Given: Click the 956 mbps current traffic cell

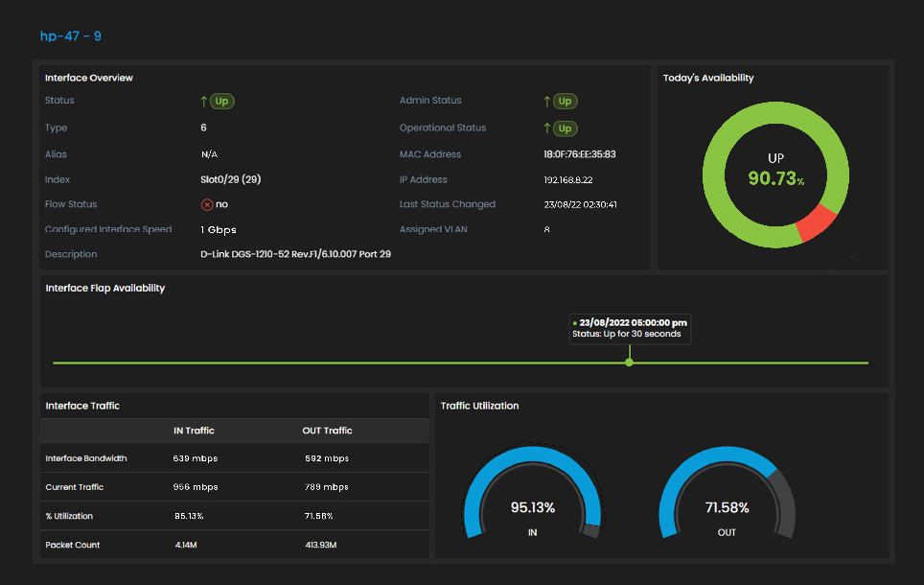Looking at the screenshot, I should (195, 487).
